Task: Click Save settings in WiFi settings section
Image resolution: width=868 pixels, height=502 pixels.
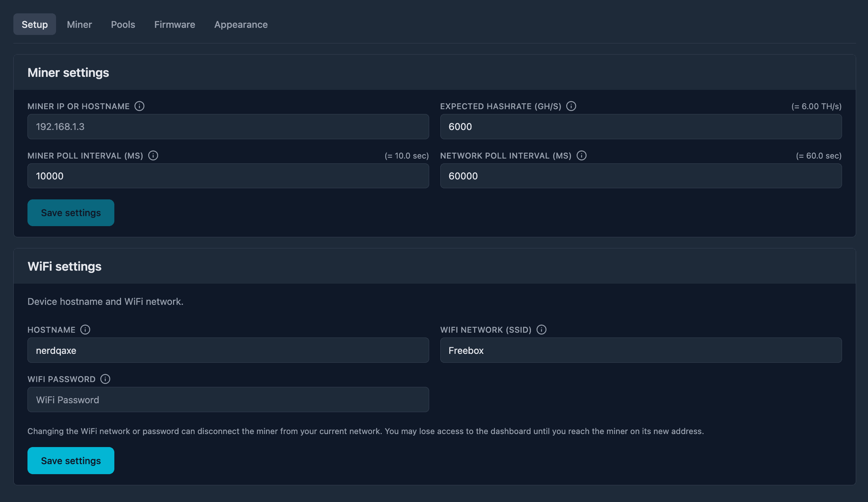Action: [71, 460]
